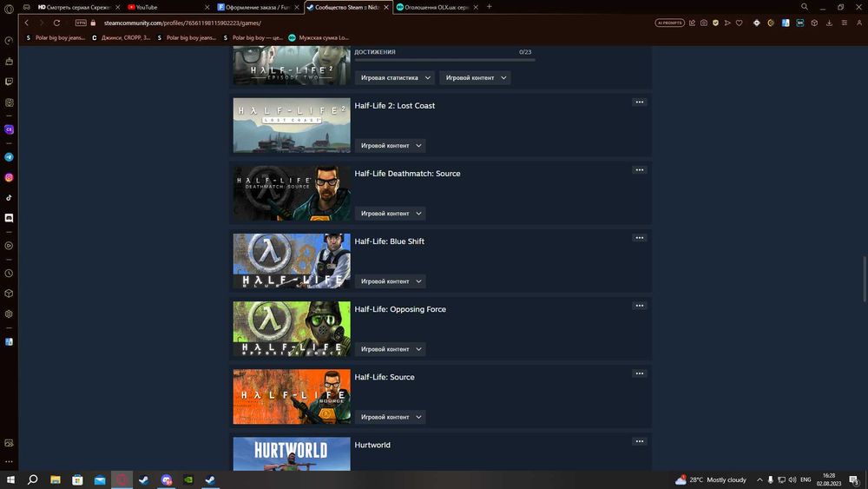Click the page vertical scrollbar thumb
The image size is (868, 489).
click(x=865, y=280)
